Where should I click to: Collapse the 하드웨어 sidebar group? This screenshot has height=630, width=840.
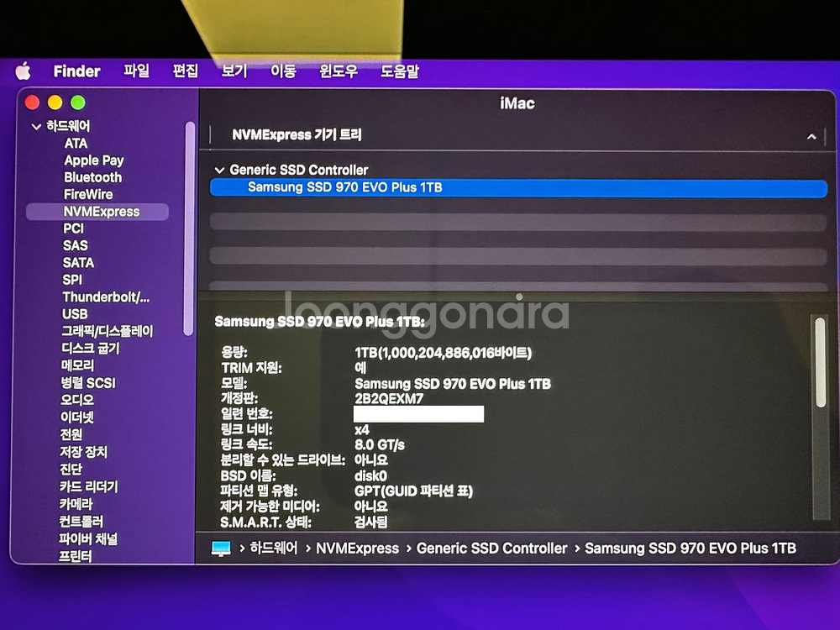point(35,126)
